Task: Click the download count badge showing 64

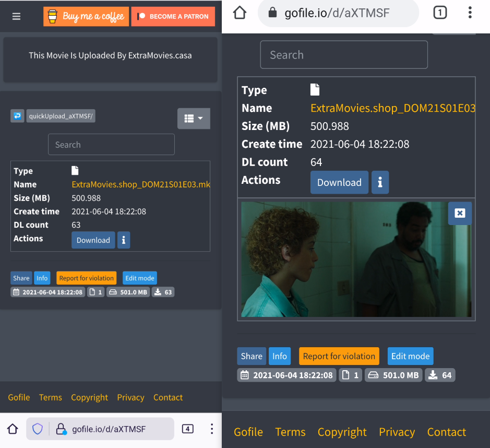Action: pyautogui.click(x=440, y=375)
